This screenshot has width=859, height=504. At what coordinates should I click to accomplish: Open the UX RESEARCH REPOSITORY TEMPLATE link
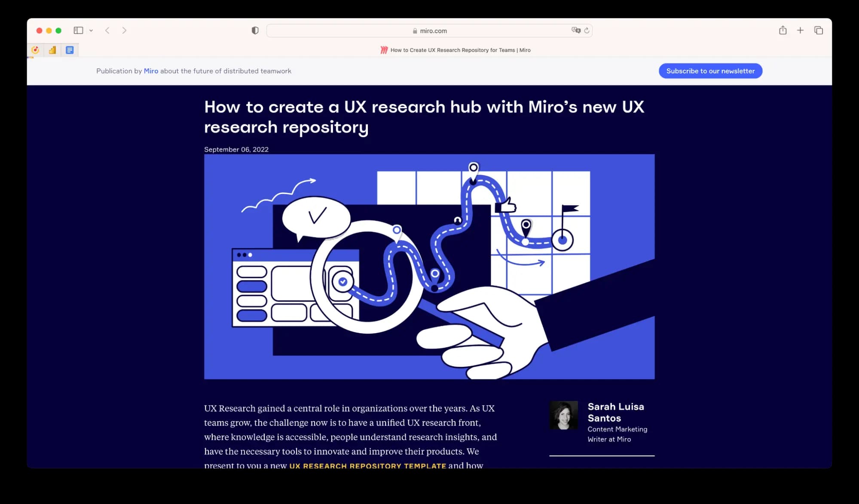click(x=367, y=465)
